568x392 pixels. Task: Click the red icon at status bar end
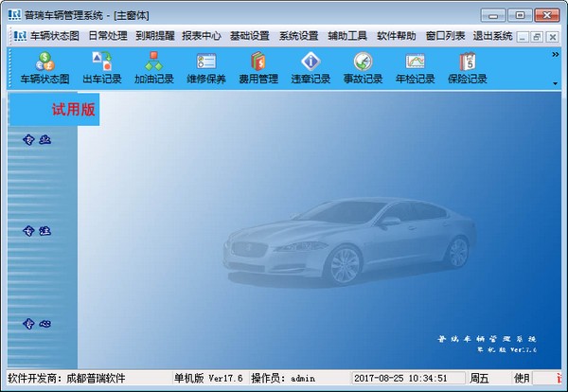coord(559,378)
